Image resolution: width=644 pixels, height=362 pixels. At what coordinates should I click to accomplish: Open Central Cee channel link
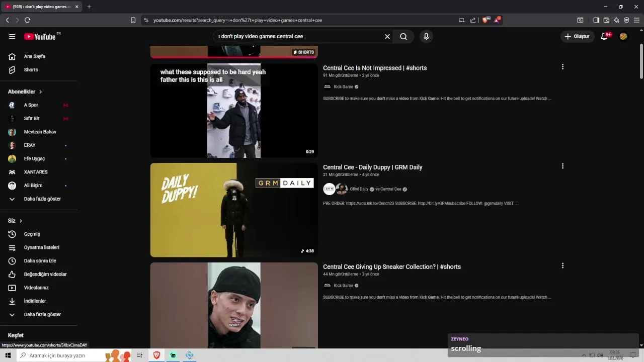391,189
